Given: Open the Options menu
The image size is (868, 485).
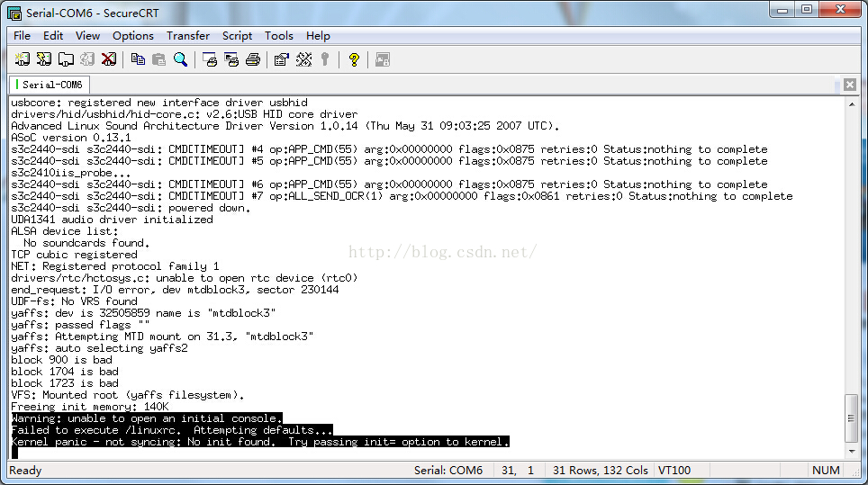Looking at the screenshot, I should point(133,36).
